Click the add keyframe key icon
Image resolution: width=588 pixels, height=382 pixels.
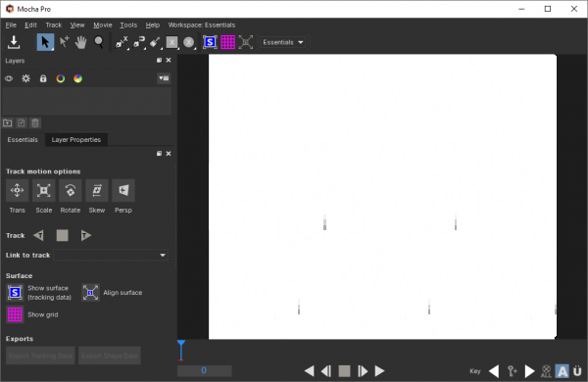(x=512, y=371)
